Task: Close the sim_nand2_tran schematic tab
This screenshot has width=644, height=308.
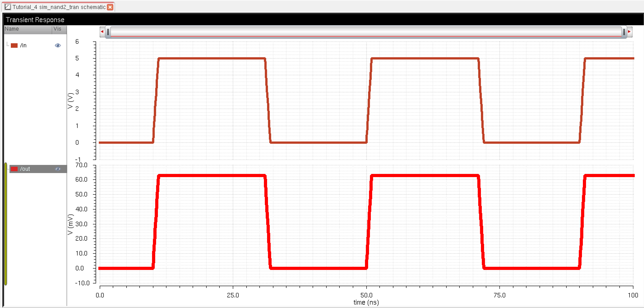Action: tap(110, 7)
